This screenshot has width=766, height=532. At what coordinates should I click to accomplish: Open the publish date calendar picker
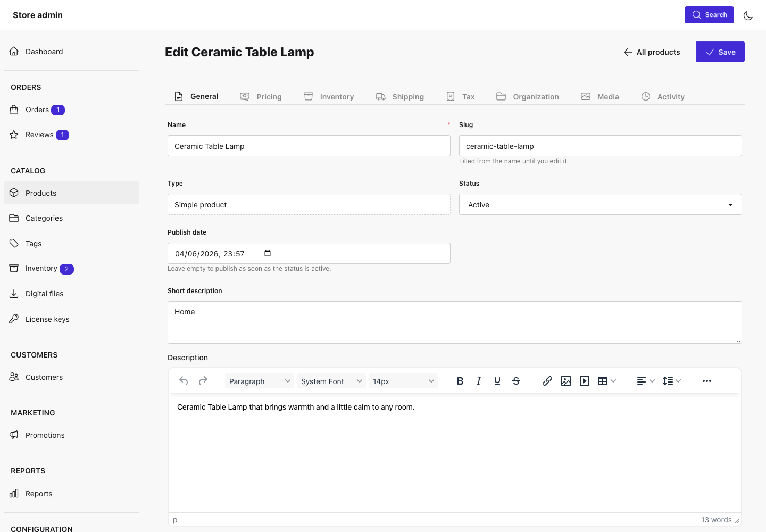[x=268, y=253]
